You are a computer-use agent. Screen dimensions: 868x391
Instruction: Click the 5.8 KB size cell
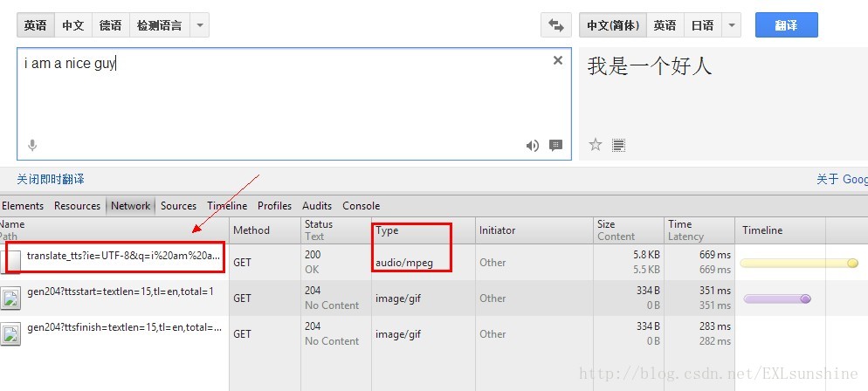point(629,262)
